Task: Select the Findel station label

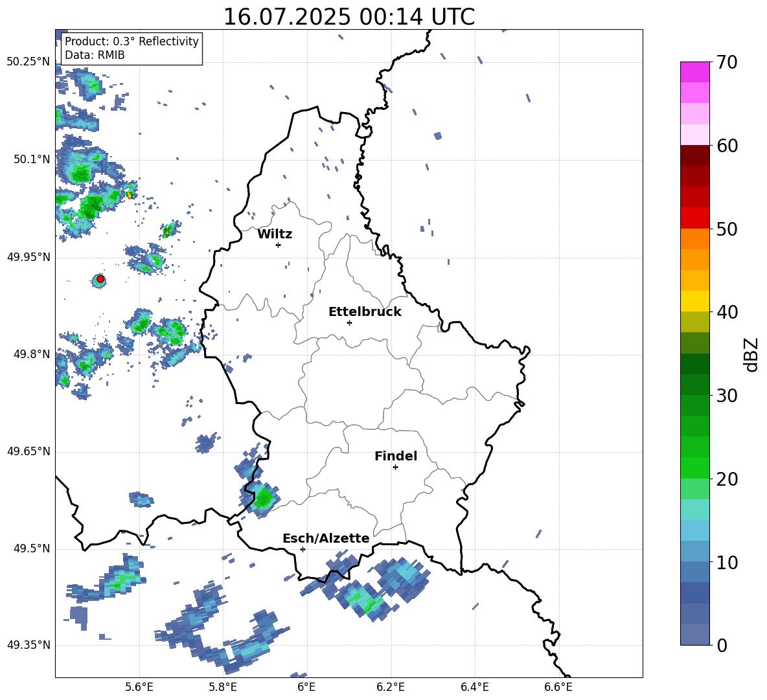Action: (x=396, y=456)
